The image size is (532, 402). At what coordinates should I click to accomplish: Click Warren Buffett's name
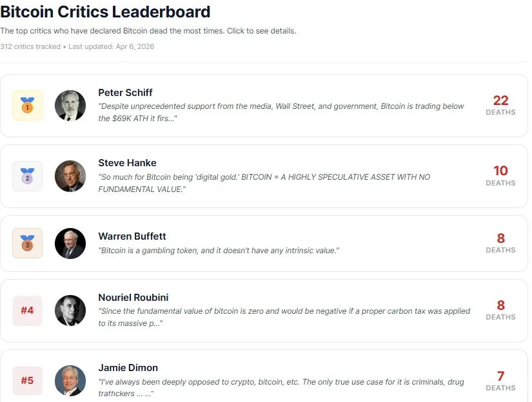coord(132,236)
